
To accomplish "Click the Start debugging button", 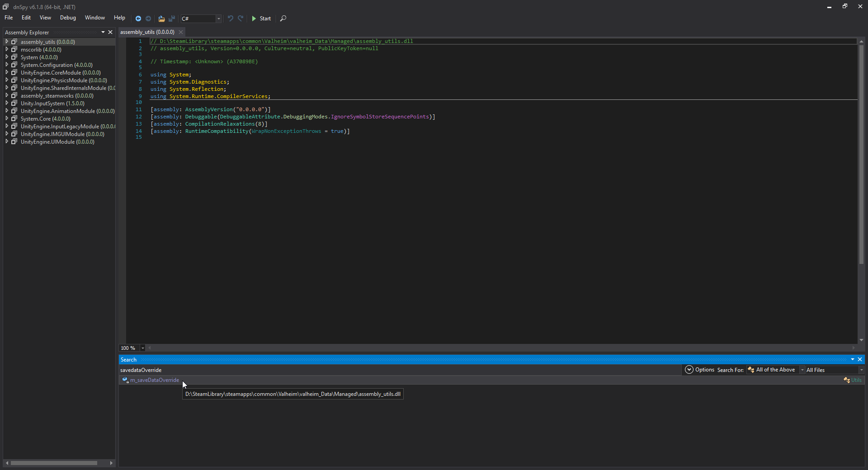I will pyautogui.click(x=261, y=19).
